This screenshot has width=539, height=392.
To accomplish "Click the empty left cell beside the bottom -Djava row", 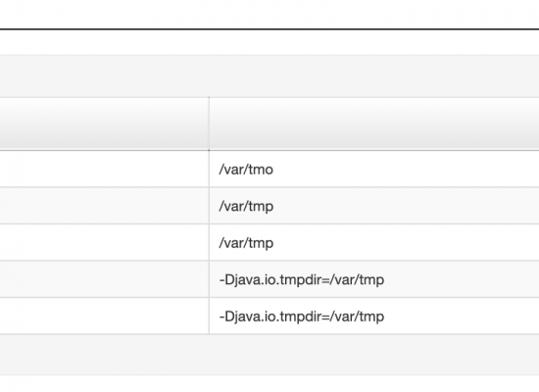I will coord(104,316).
